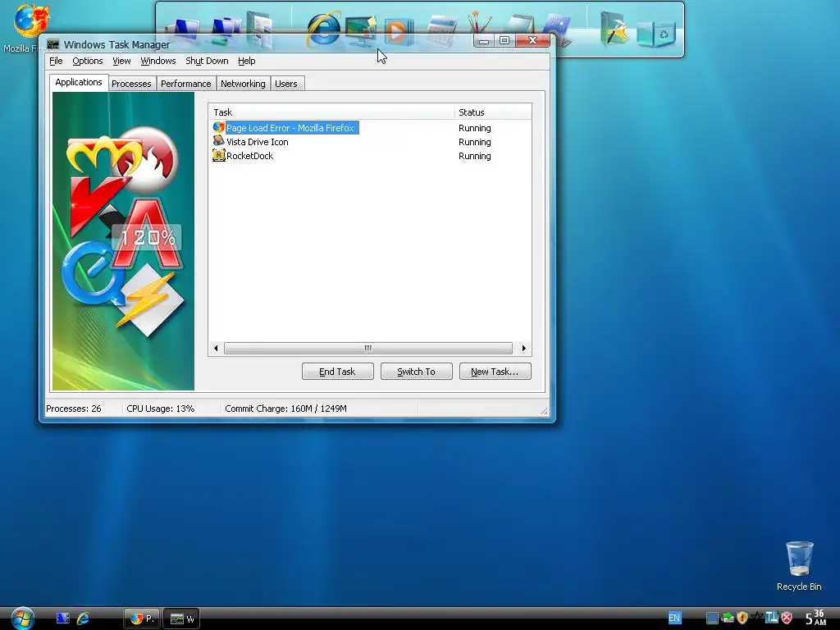This screenshot has height=630, width=840.
Task: Open the Windows Start orb
Action: pyautogui.click(x=22, y=619)
